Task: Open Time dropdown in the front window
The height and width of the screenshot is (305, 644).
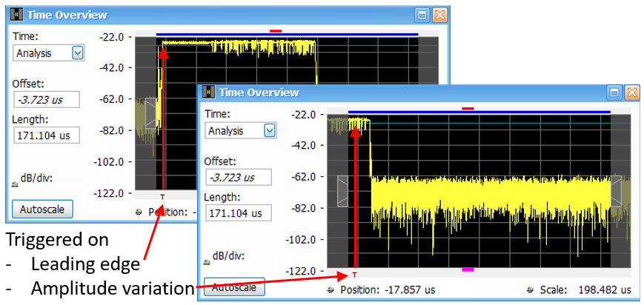Action: (x=270, y=130)
